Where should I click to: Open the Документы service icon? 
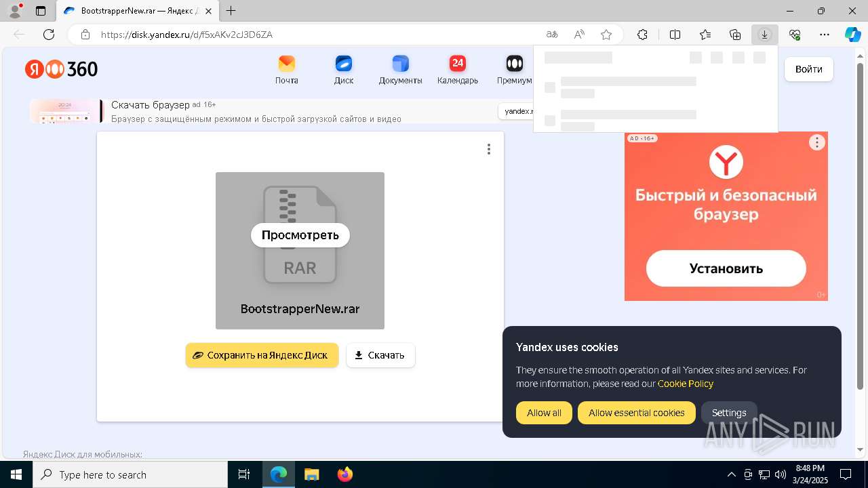coord(401,70)
